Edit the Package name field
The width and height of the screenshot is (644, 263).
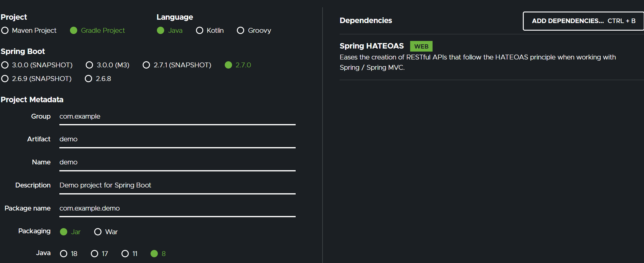[x=178, y=209]
